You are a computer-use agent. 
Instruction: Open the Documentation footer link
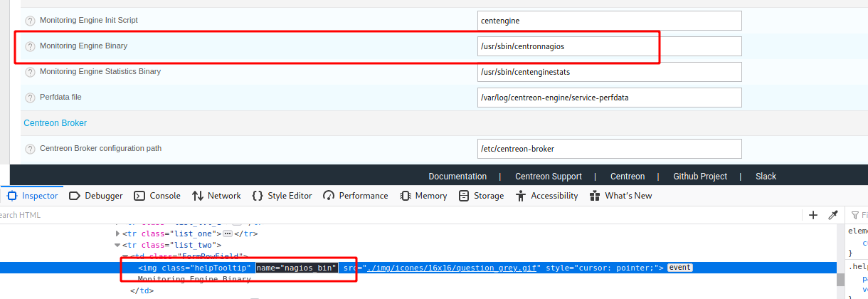[x=457, y=177]
